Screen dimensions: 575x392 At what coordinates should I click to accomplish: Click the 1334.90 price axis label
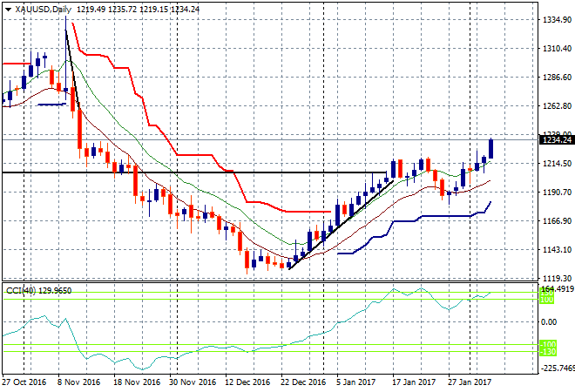click(557, 20)
